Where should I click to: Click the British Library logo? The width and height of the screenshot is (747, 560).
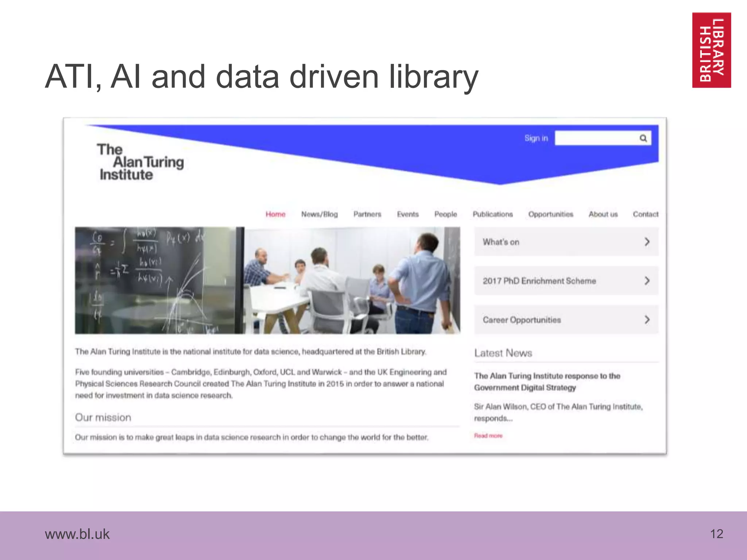[x=711, y=50]
